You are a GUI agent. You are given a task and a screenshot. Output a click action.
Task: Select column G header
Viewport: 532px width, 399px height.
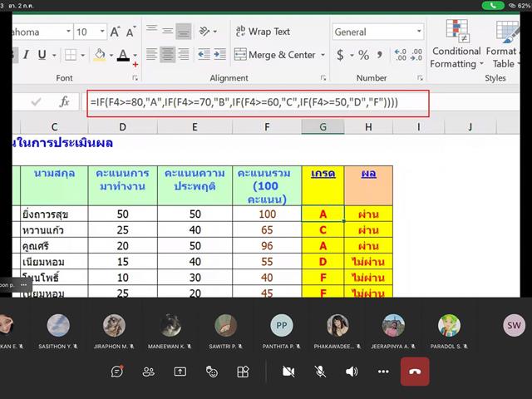323,127
